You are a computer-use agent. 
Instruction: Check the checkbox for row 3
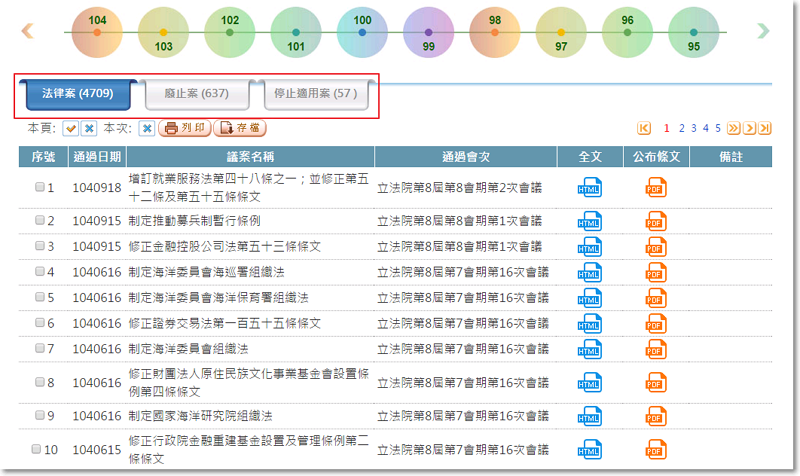(x=39, y=246)
